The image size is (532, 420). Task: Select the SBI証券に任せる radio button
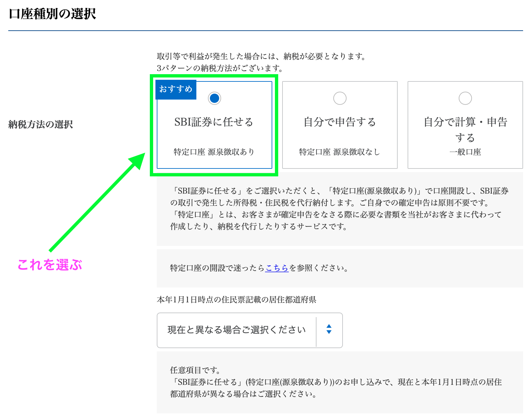[x=214, y=98]
